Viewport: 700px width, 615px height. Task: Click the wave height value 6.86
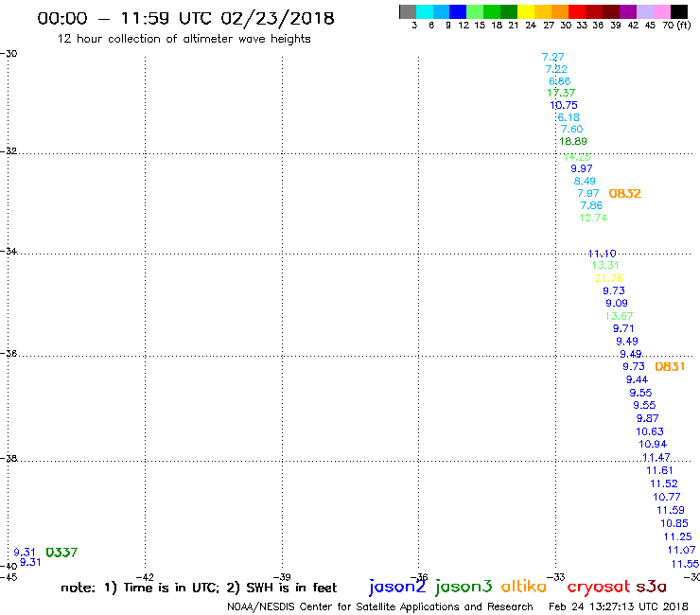pos(559,81)
